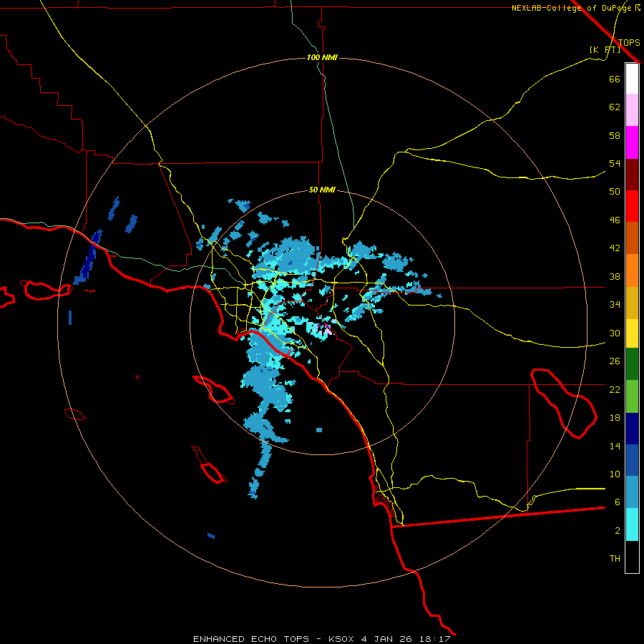Click the '62' legend value
644x644 pixels.
pos(615,107)
